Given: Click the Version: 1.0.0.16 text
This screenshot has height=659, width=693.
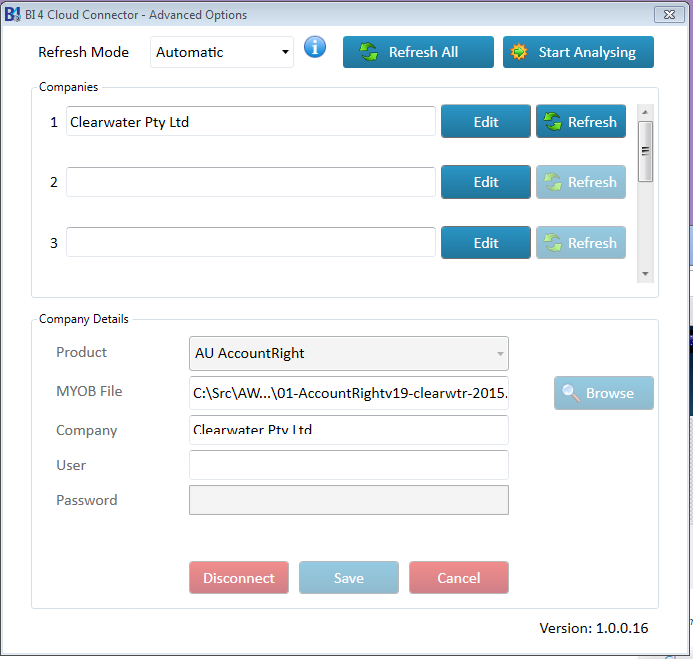Looking at the screenshot, I should [x=594, y=628].
